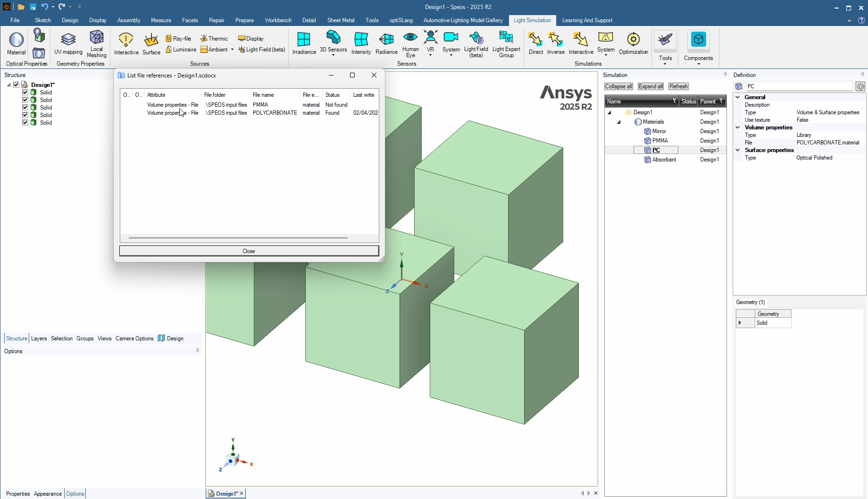Image resolution: width=868 pixels, height=499 pixels.
Task: Start a Direct simulation
Action: [x=535, y=43]
